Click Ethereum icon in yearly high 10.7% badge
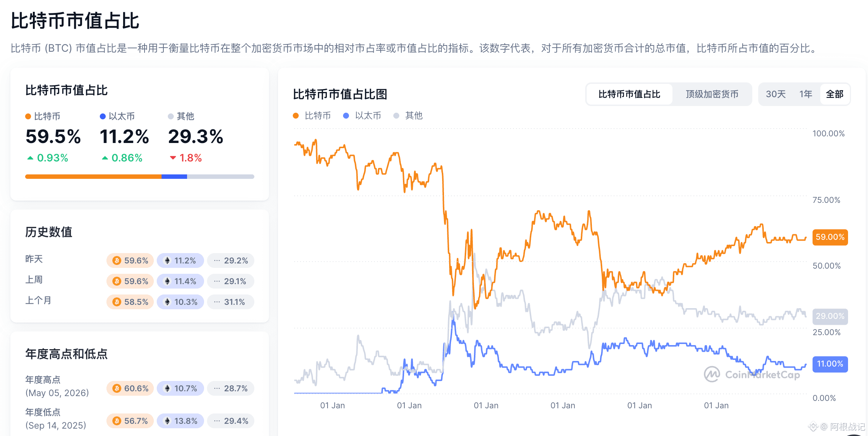Screen dimensions: 868x436 [x=167, y=388]
